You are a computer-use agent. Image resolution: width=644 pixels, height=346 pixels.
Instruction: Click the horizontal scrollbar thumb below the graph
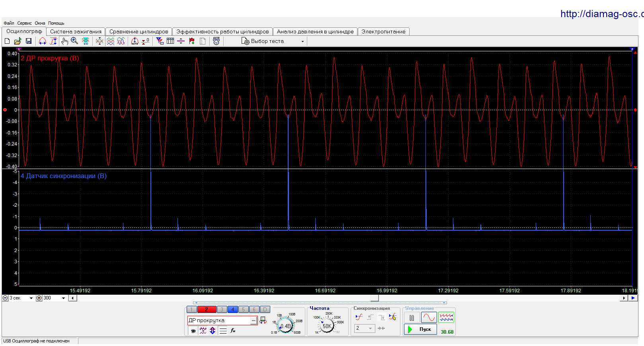tap(375, 298)
